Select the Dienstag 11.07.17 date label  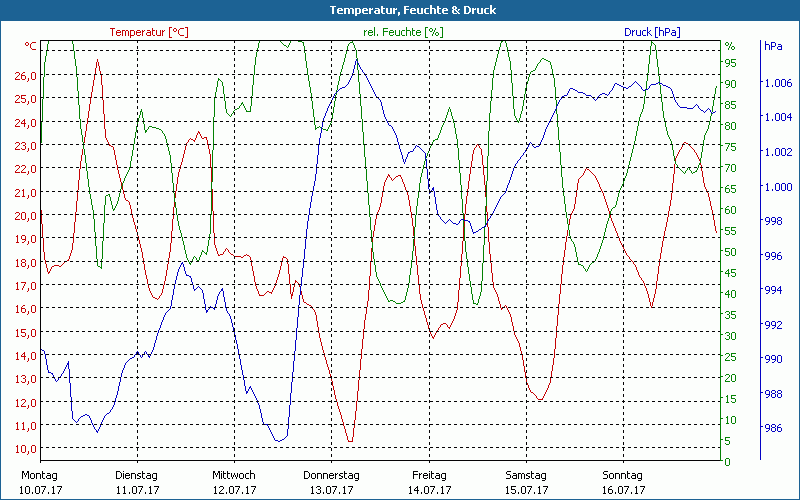tap(137, 482)
